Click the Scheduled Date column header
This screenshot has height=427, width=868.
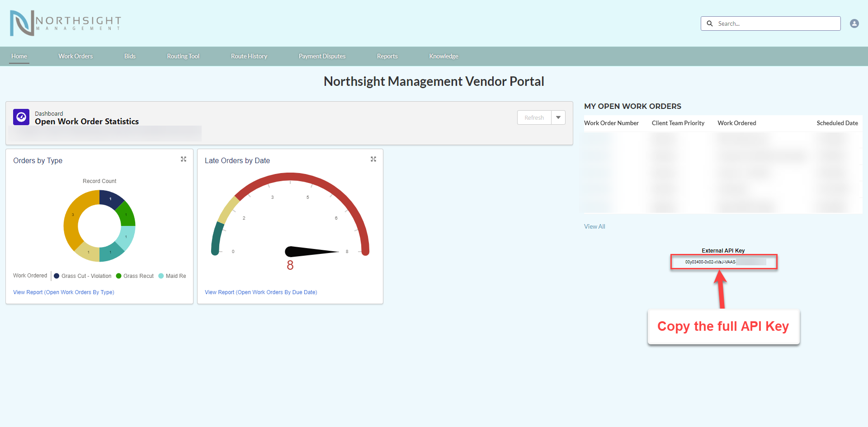pyautogui.click(x=837, y=123)
